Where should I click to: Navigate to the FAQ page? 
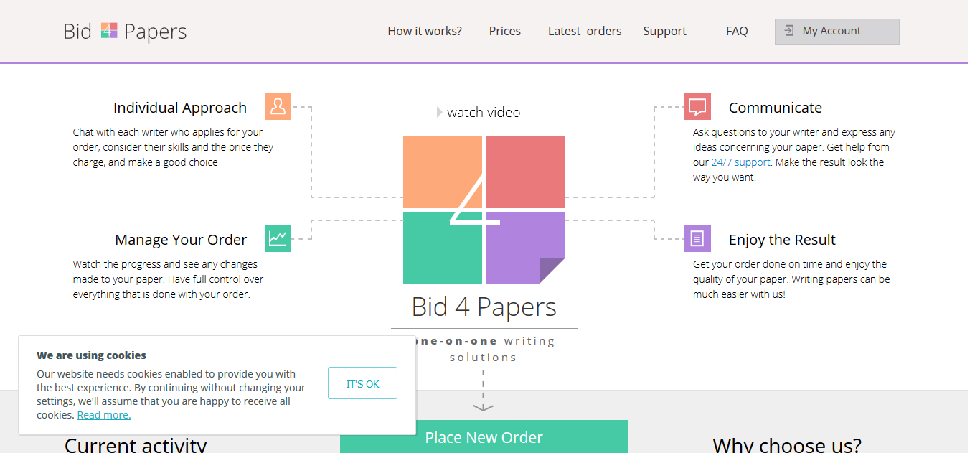737,31
